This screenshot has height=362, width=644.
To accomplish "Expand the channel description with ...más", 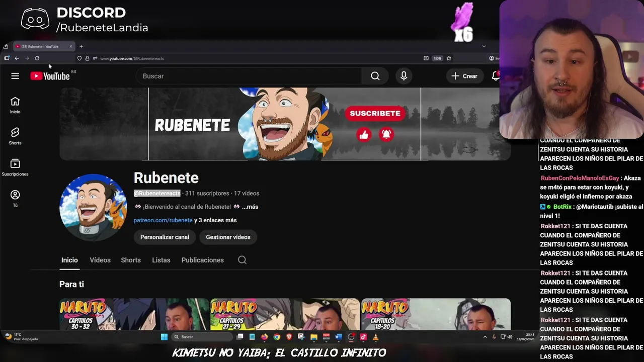I will point(250,207).
